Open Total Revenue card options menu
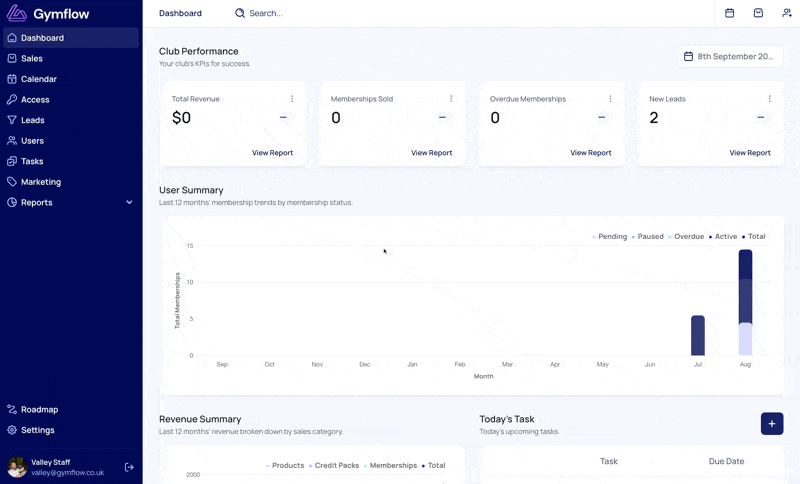 point(292,99)
